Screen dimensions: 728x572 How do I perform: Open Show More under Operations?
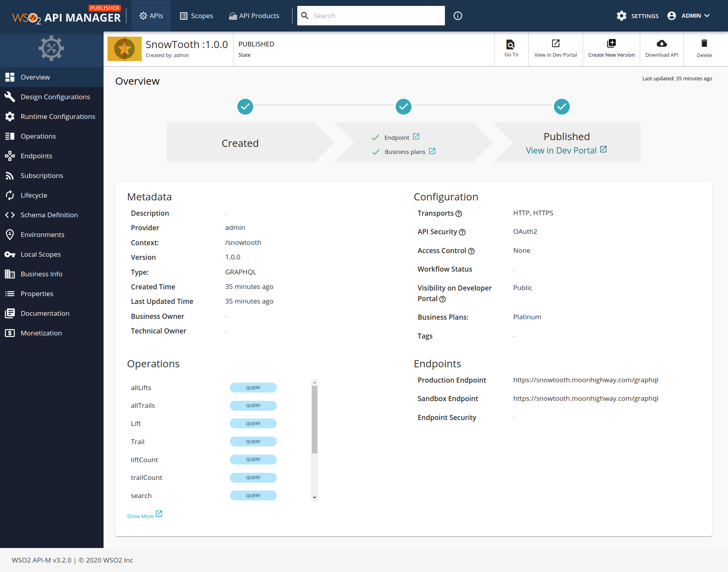140,516
